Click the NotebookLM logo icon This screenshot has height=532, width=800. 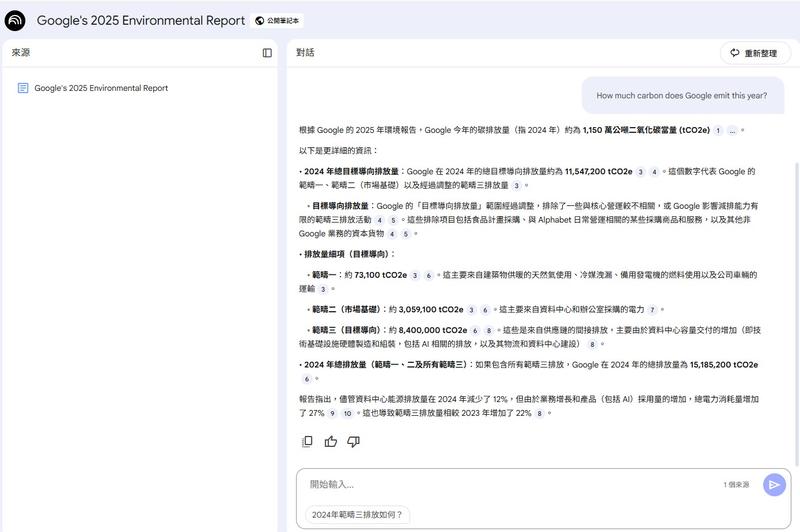(16, 20)
